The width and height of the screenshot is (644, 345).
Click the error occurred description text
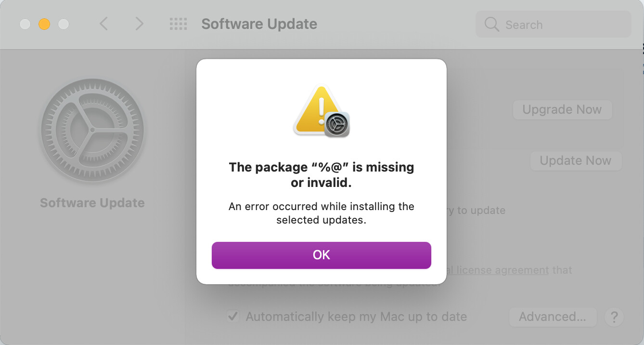pos(321,213)
